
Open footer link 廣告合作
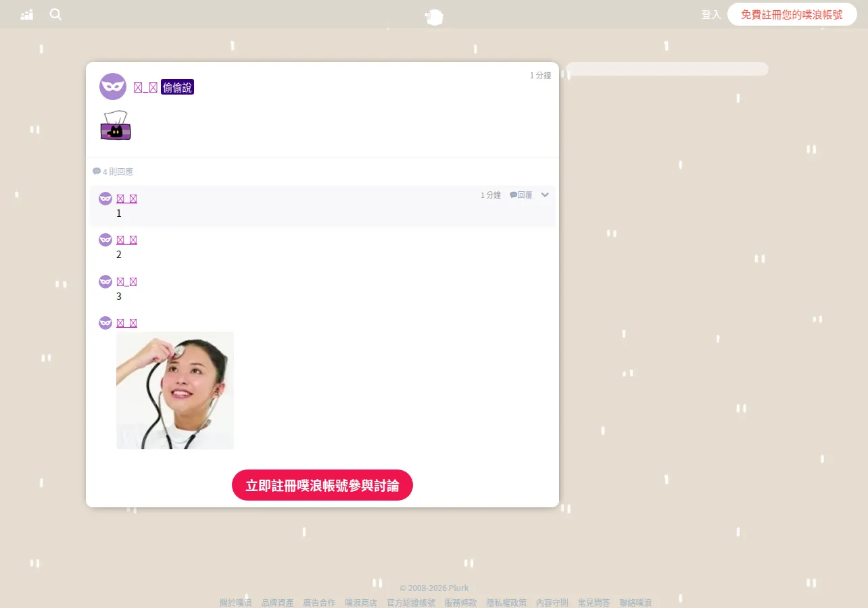pos(319,603)
